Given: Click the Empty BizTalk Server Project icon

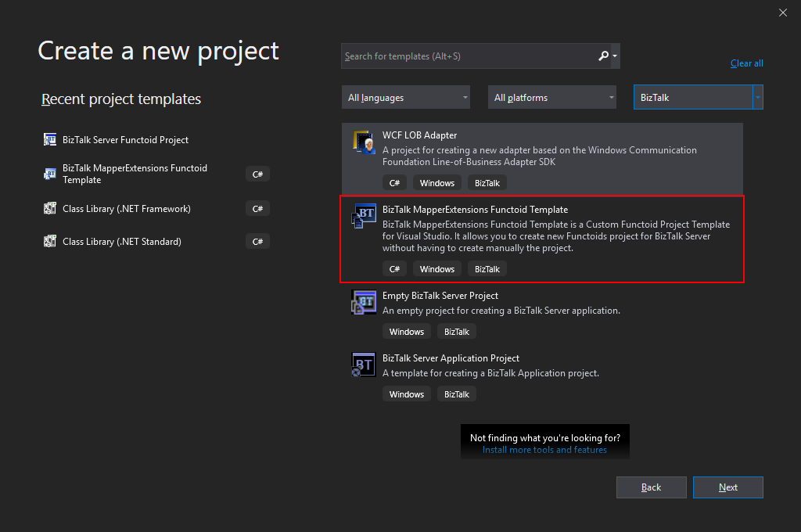Looking at the screenshot, I should 365,303.
